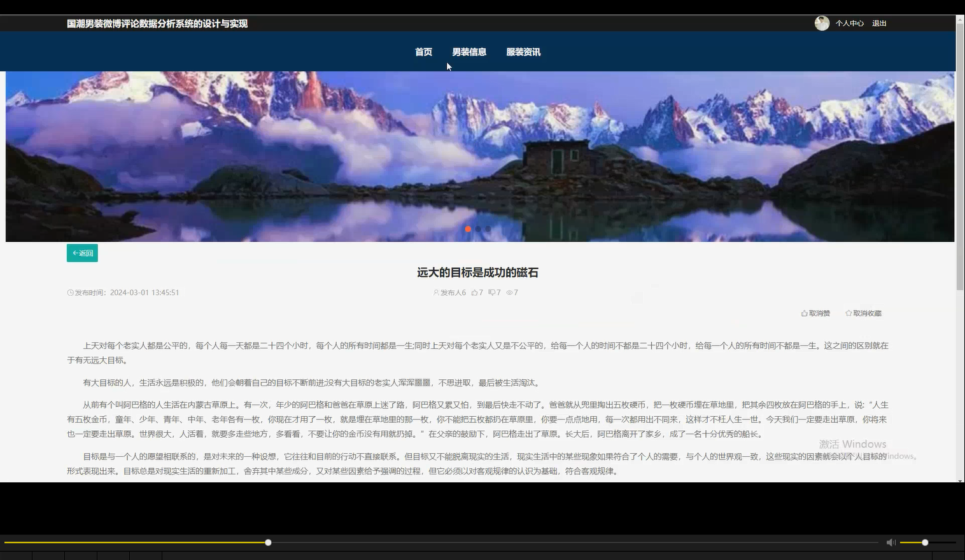Click the thumbs-down dislike icon showing 7
The width and height of the screenshot is (965, 560).
click(490, 292)
